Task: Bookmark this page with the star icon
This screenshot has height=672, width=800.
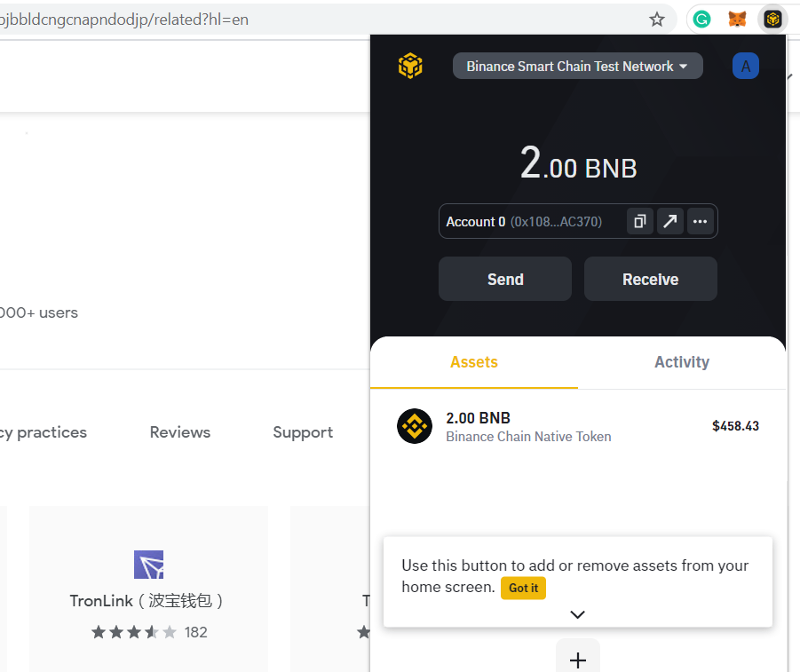Action: pos(657,20)
